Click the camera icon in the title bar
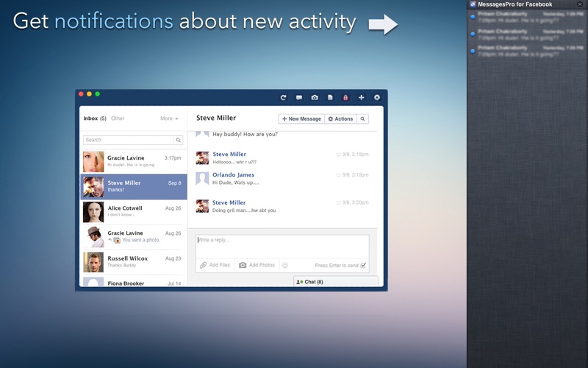 (315, 97)
